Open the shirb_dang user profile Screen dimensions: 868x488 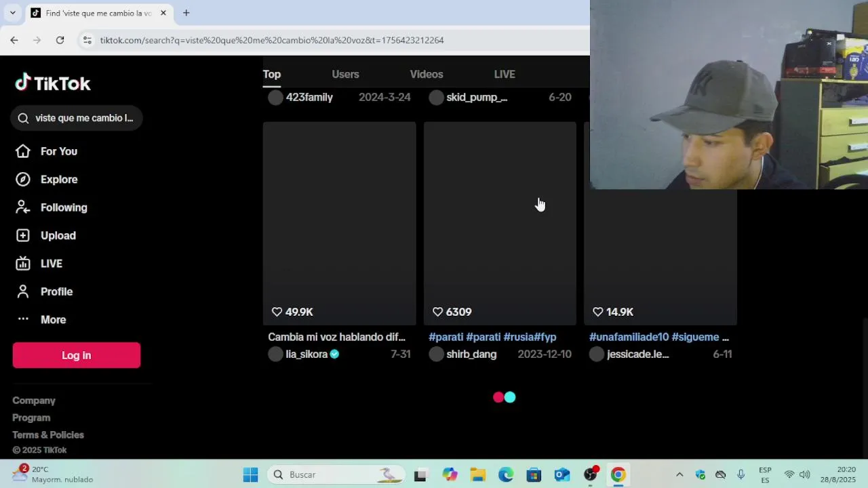(471, 354)
